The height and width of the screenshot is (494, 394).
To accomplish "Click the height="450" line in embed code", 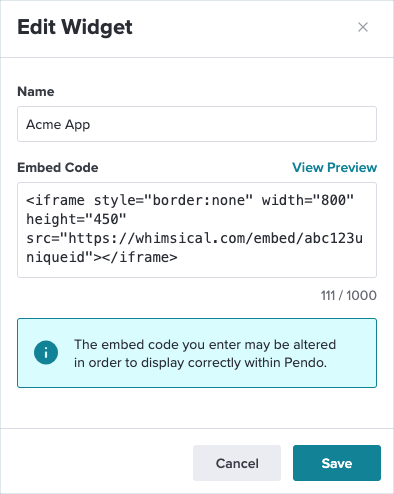I will tap(76, 219).
